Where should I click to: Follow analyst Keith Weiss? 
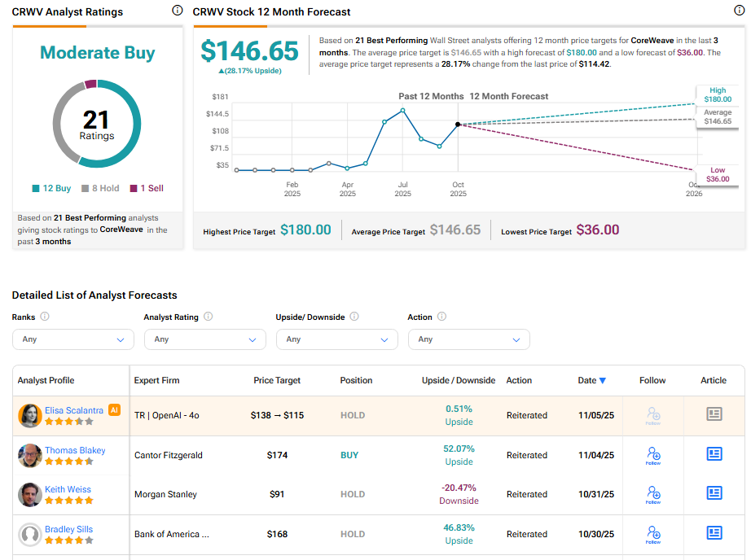[x=652, y=494]
